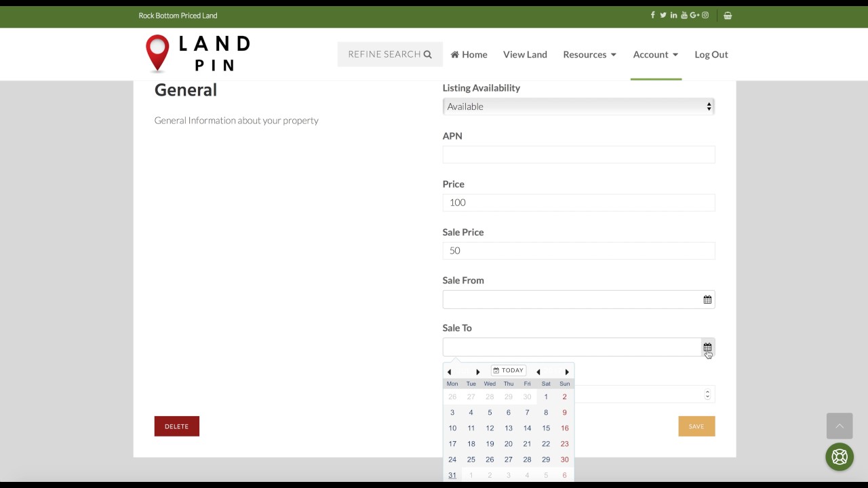The image size is (868, 488).
Task: Click into the APN field
Action: click(578, 155)
